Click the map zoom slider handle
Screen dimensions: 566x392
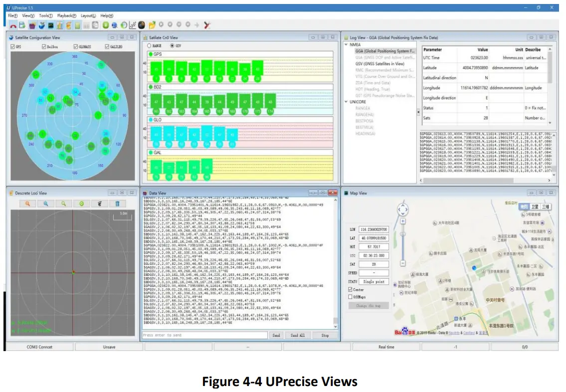point(403,234)
